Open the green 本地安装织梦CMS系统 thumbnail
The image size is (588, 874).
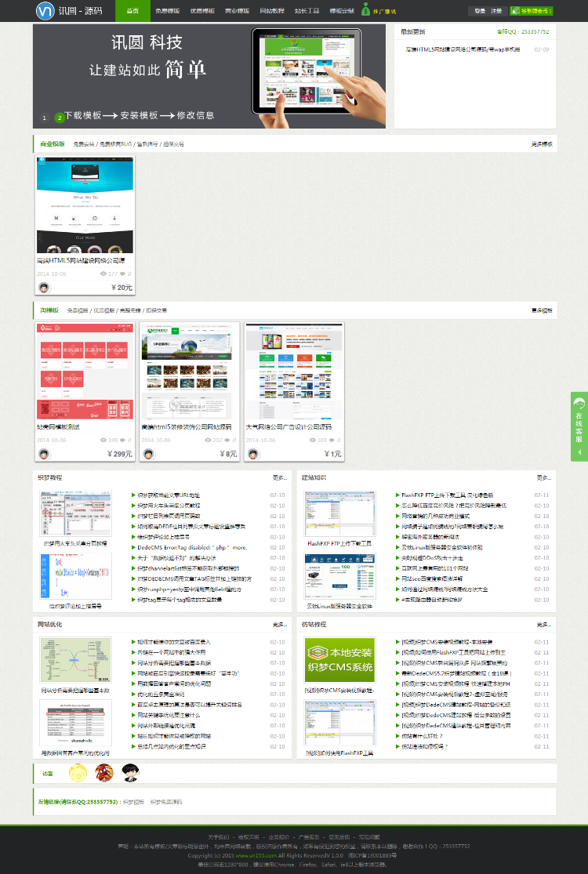[339, 661]
